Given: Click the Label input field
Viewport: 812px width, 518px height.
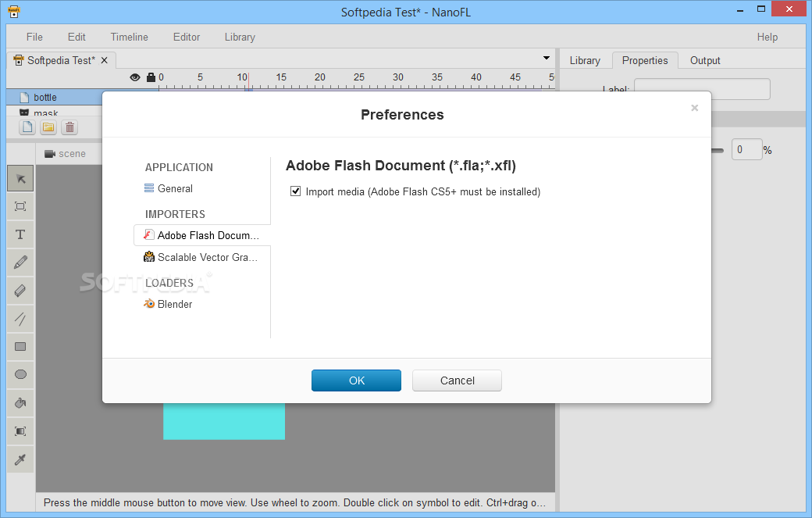Looking at the screenshot, I should (x=702, y=88).
